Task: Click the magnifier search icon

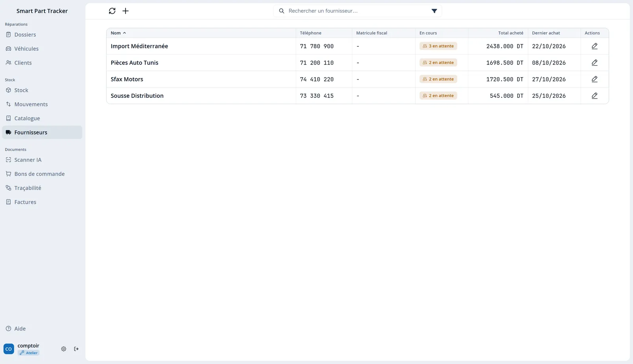Action: [282, 11]
